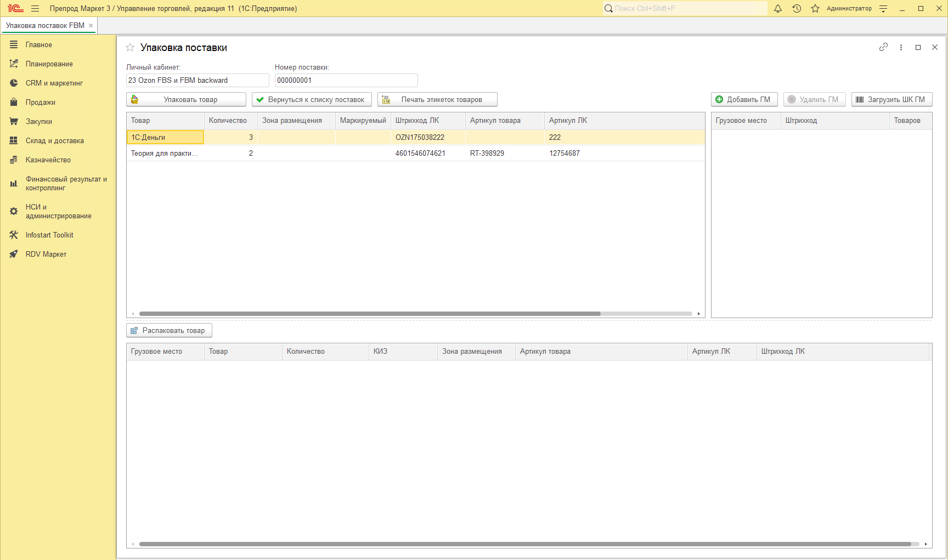This screenshot has width=948, height=560.
Task: Go to Infostart Toolkit section
Action: coord(49,235)
